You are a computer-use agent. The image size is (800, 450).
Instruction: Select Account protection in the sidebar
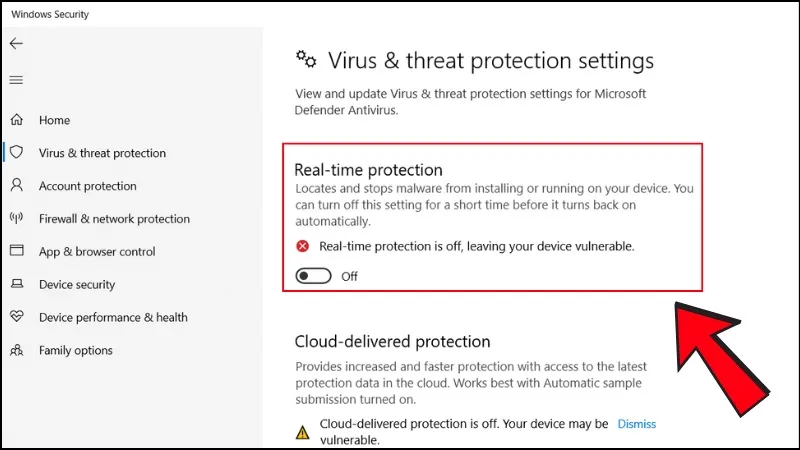click(x=87, y=186)
